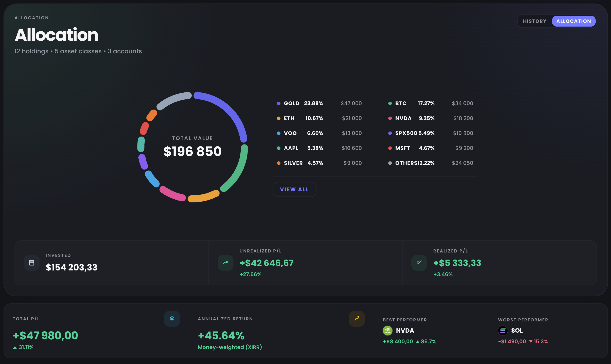Switch to the History tab
Viewport: 611px width, 364px height.
[x=535, y=21]
